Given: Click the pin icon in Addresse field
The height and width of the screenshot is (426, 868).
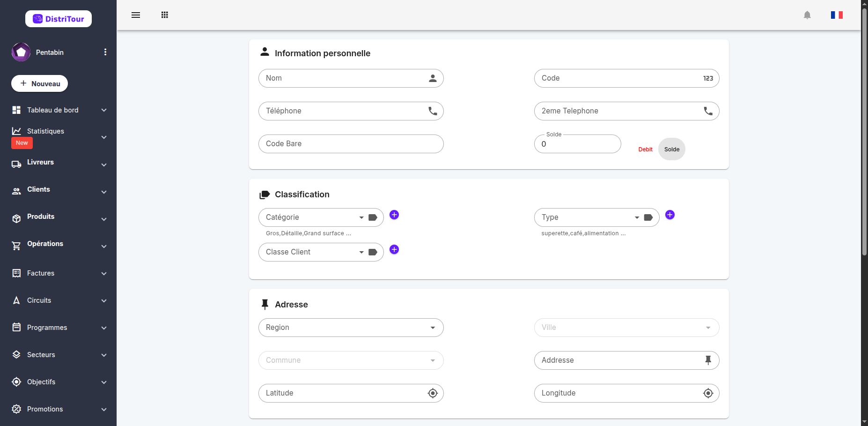Looking at the screenshot, I should click(x=708, y=360).
